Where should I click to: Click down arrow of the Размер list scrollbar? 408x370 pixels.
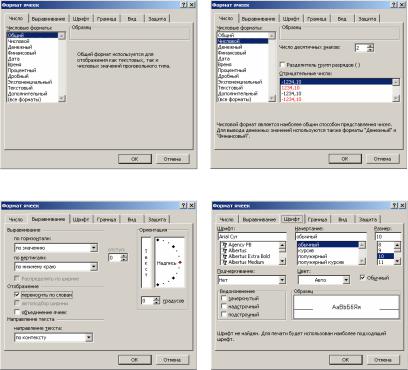point(397,262)
